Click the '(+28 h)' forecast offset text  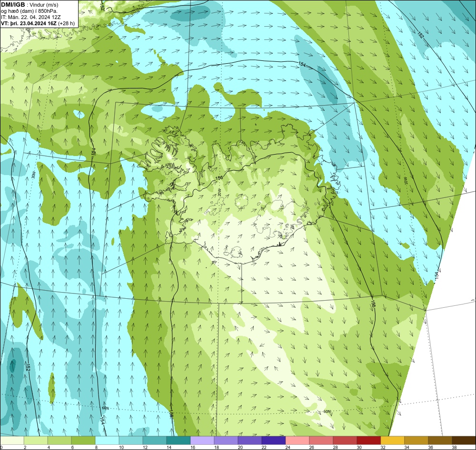click(67, 23)
